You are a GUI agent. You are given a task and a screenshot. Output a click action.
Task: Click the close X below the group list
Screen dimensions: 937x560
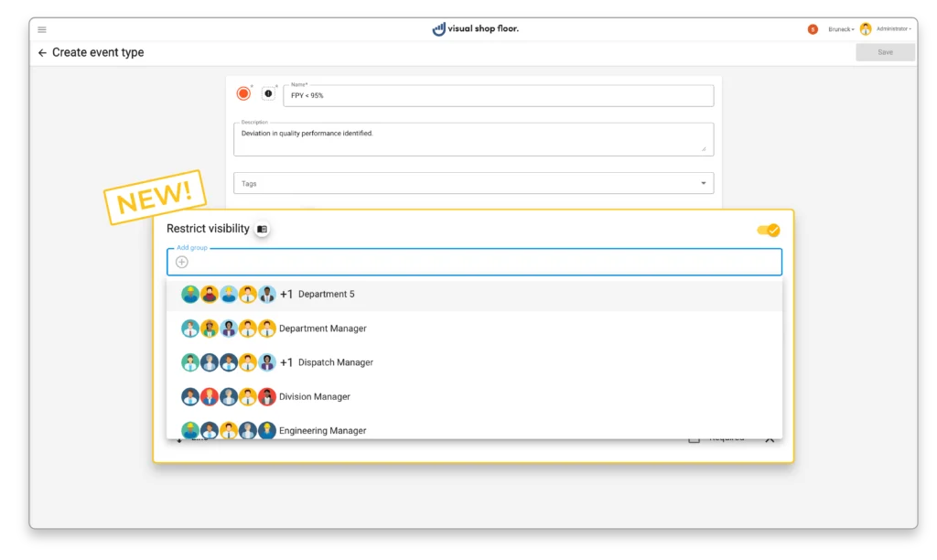(770, 439)
